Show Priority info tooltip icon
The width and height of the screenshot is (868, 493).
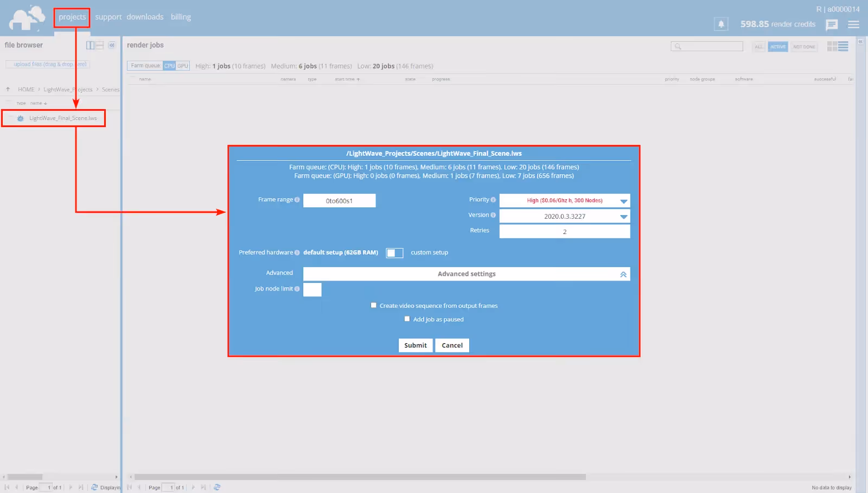(x=493, y=200)
